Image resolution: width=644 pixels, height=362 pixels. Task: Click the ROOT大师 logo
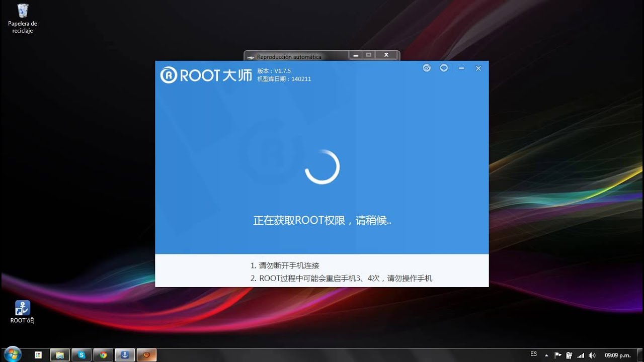coord(206,75)
